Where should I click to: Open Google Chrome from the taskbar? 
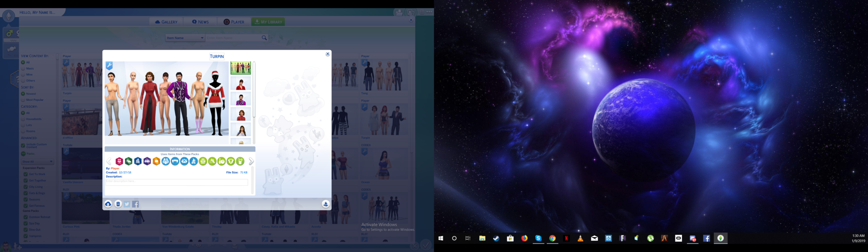pyautogui.click(x=552, y=238)
